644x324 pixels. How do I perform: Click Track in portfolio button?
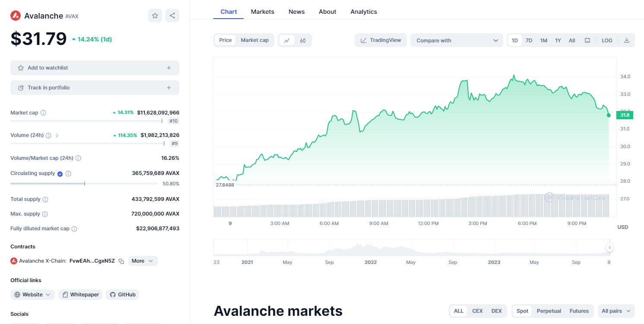click(x=95, y=88)
